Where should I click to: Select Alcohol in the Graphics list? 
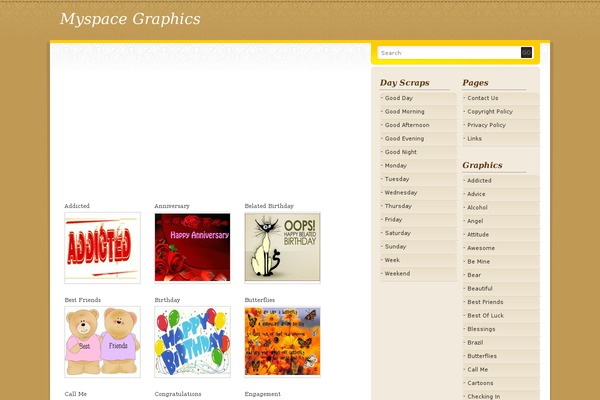[477, 207]
